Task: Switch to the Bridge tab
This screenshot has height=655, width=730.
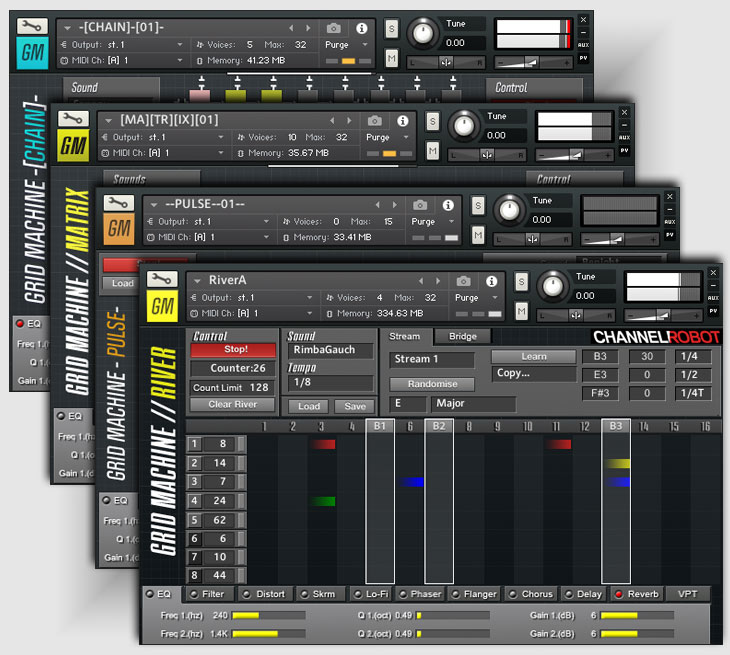Action: click(x=462, y=336)
